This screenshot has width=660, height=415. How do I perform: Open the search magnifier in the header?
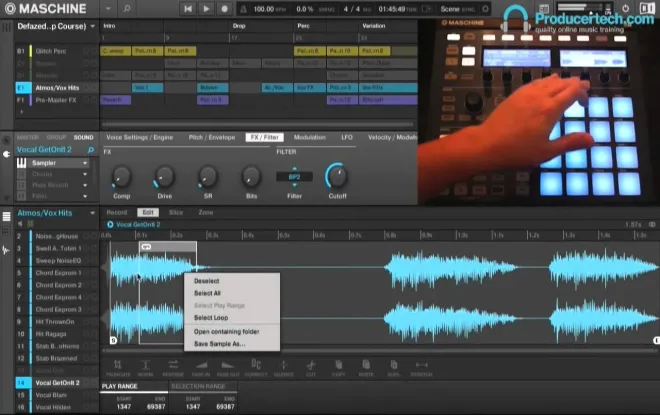coord(127,8)
